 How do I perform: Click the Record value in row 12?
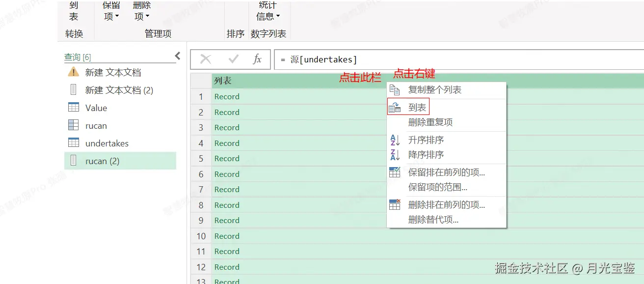[227, 267]
